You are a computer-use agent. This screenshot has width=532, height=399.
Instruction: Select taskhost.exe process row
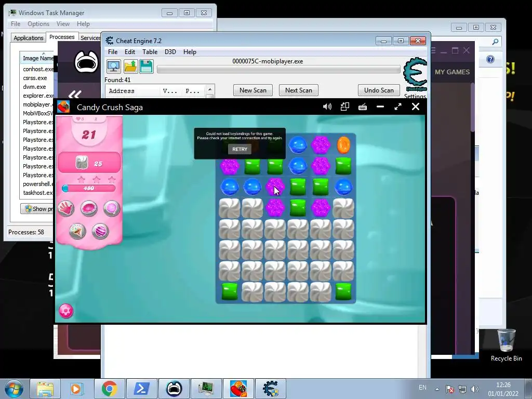coord(37,193)
